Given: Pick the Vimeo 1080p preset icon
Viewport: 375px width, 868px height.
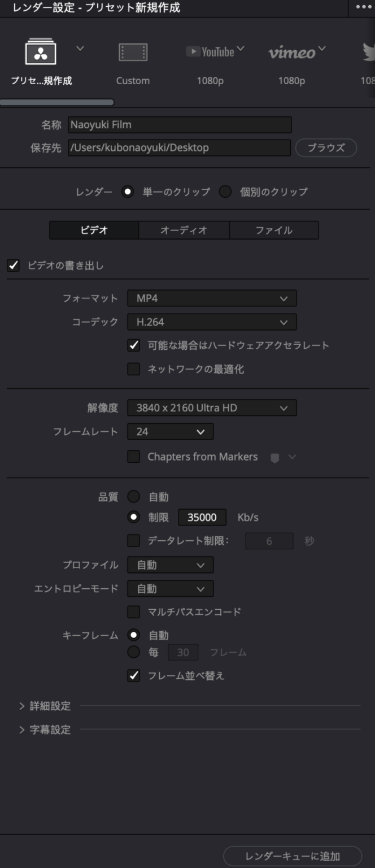Looking at the screenshot, I should tap(291, 53).
